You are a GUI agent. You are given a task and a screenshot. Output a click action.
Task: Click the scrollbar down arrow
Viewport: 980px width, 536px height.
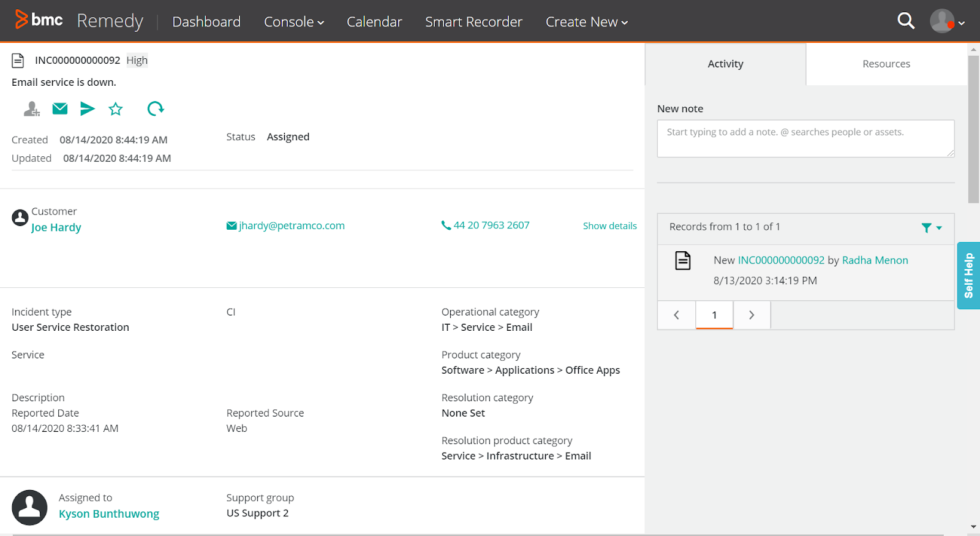pyautogui.click(x=974, y=527)
